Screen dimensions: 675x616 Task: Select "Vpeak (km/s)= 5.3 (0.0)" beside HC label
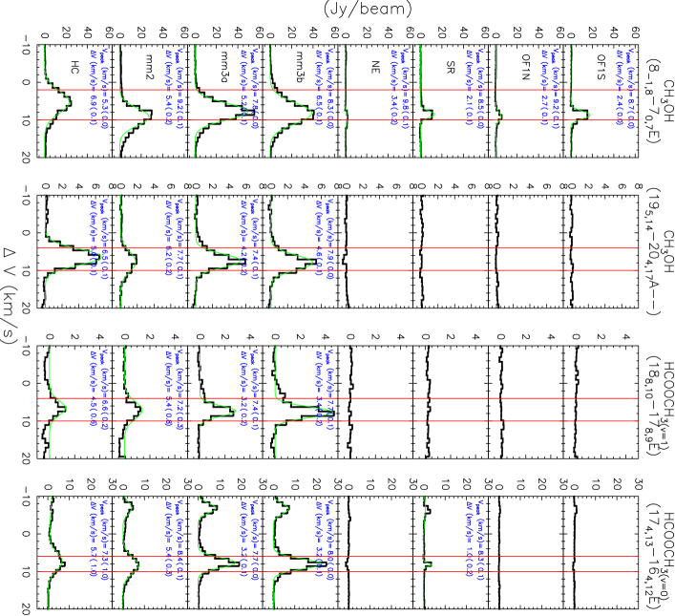click(105, 86)
